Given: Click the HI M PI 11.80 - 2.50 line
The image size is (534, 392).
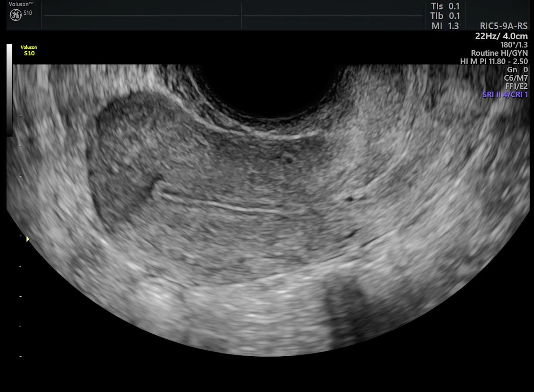Looking at the screenshot, I should tap(493, 61).
